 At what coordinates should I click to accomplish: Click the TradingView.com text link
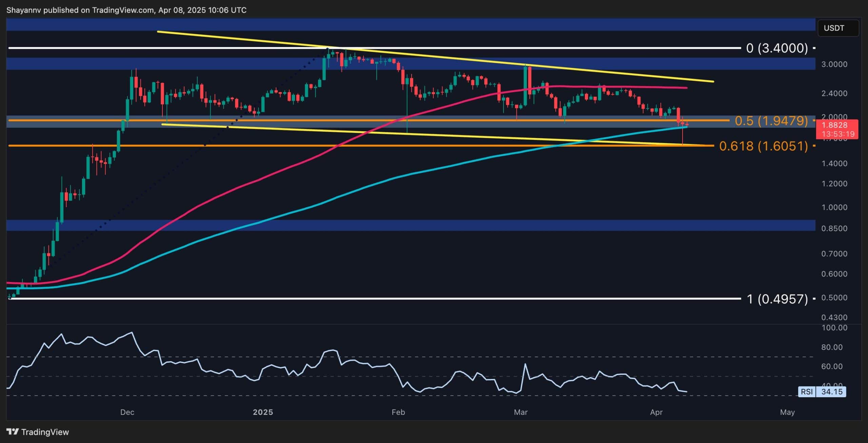point(122,10)
